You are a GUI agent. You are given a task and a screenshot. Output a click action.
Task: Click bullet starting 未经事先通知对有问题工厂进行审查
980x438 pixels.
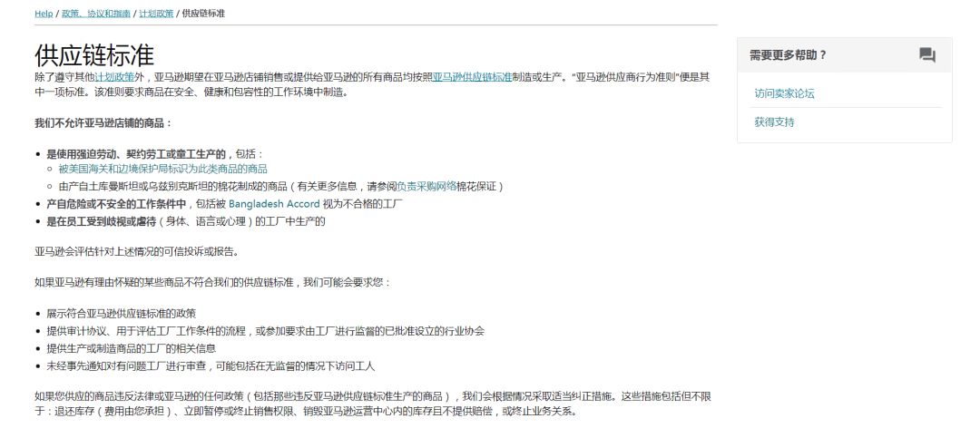click(x=211, y=366)
